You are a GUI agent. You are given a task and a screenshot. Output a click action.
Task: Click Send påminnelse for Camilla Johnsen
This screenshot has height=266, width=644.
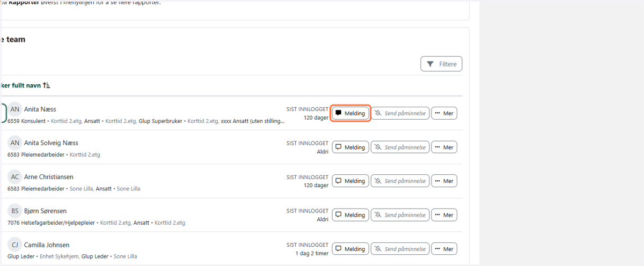click(x=400, y=248)
